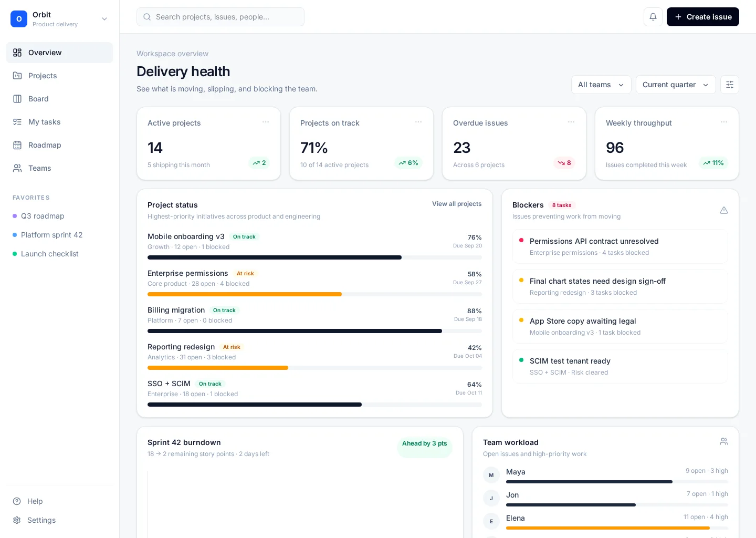Click Elena's avatar in Team workload
Screen dimensions: 756x538
(x=491, y=521)
